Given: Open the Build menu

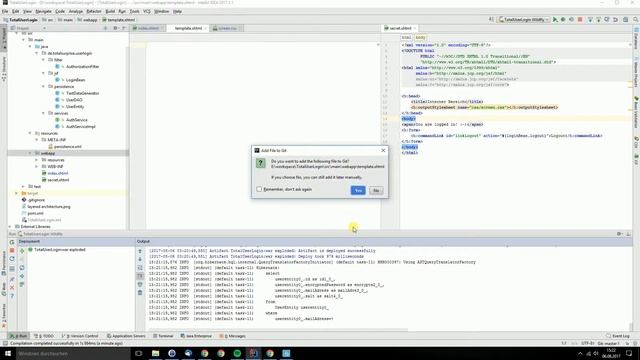Looking at the screenshot, I should point(110,11).
